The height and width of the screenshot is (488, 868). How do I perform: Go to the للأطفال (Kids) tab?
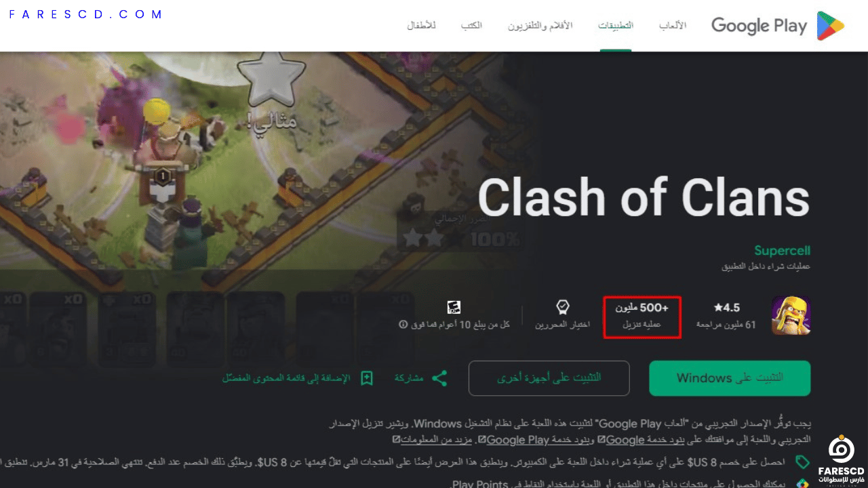click(x=422, y=26)
